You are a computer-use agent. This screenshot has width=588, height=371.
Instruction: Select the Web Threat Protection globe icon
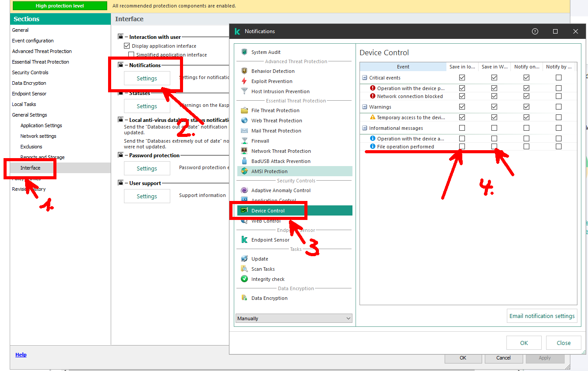244,121
